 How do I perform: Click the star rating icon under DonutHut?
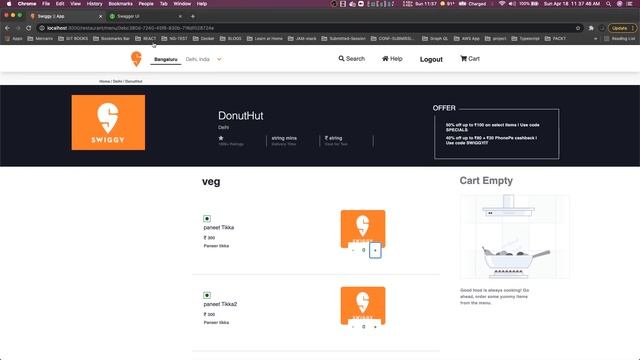[221, 138]
